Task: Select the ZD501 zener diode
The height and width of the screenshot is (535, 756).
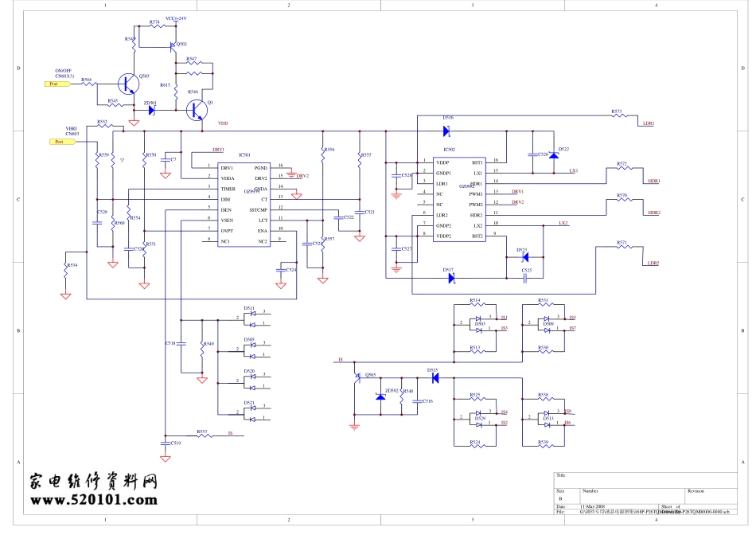Action: click(152, 111)
